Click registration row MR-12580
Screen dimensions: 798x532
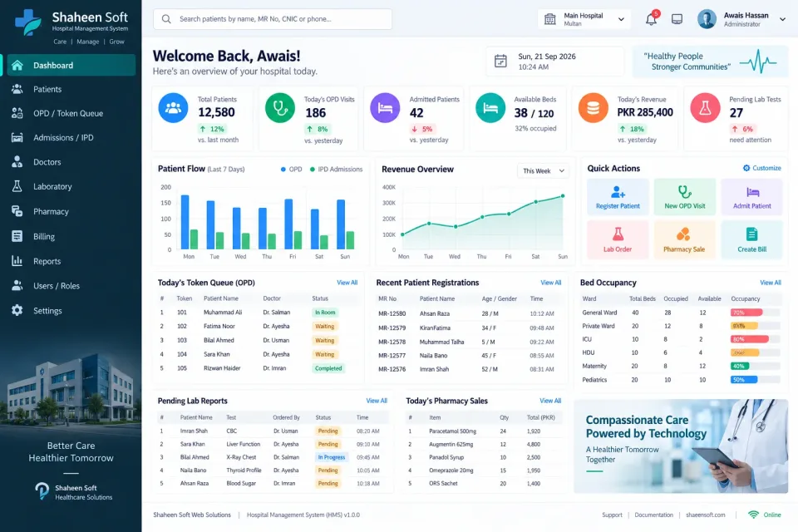tap(470, 313)
